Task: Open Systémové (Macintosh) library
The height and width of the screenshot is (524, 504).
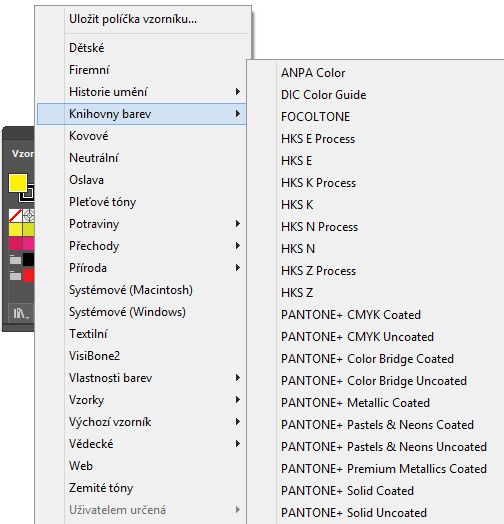Action: coord(142,290)
